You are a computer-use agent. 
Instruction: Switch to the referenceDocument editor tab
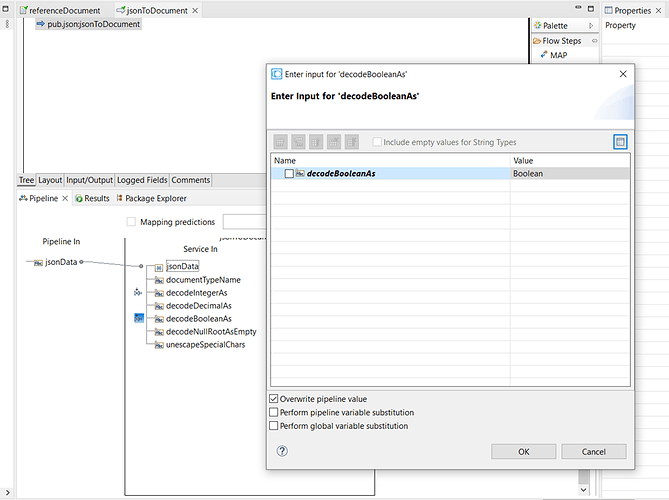(x=61, y=10)
